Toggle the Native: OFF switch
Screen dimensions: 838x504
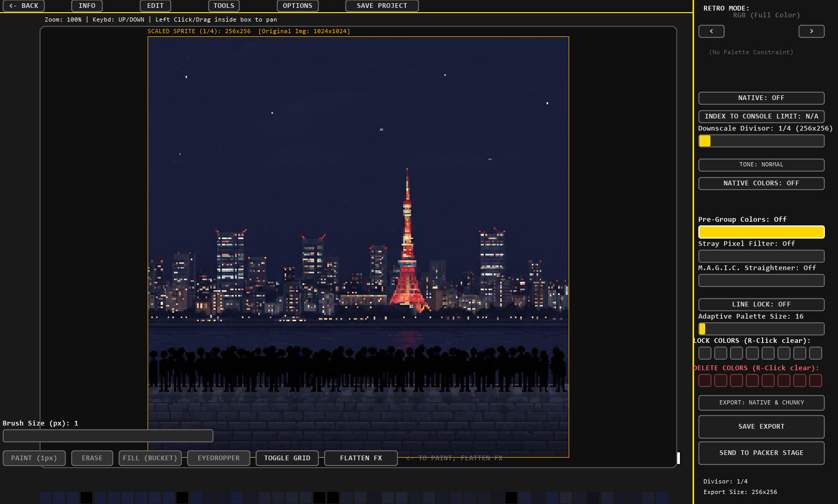click(761, 98)
